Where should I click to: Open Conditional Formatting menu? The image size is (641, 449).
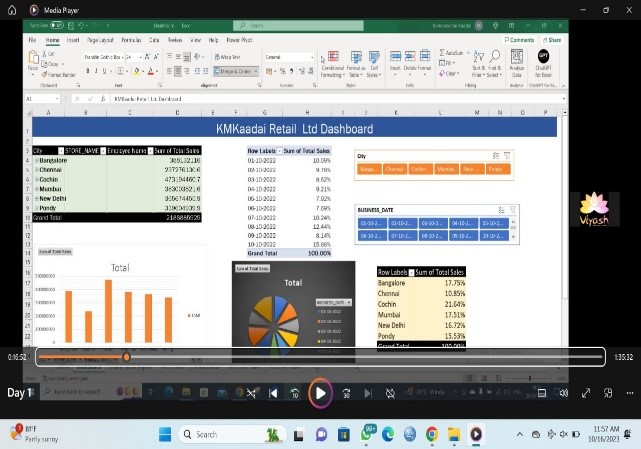(x=332, y=64)
